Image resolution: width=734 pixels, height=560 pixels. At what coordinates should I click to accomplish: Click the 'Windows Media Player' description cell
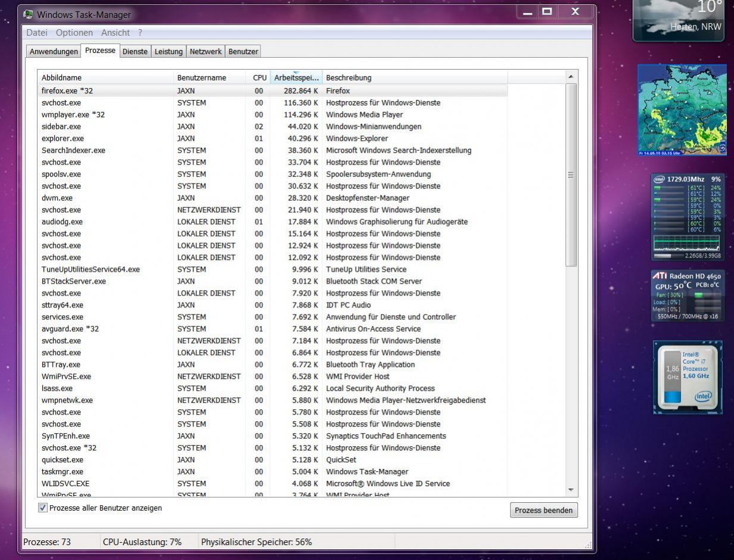(364, 114)
